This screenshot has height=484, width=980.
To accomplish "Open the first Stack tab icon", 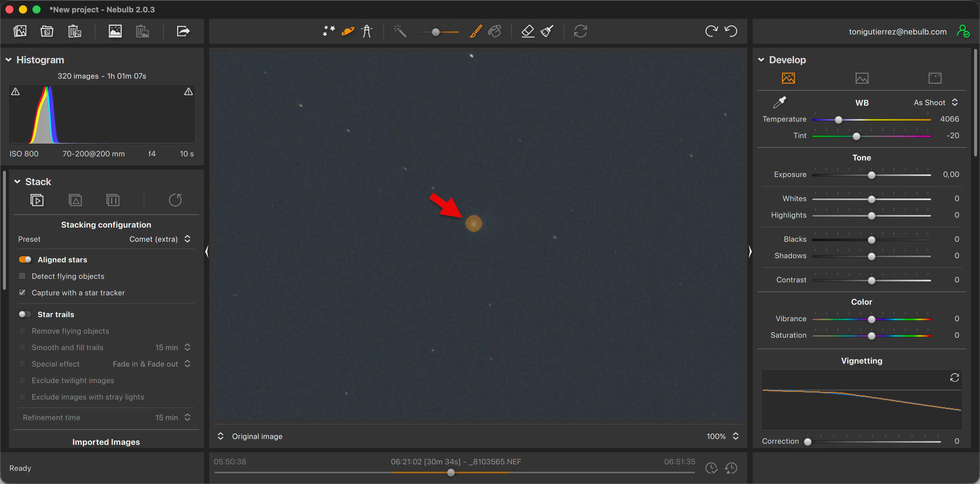I will (37, 200).
